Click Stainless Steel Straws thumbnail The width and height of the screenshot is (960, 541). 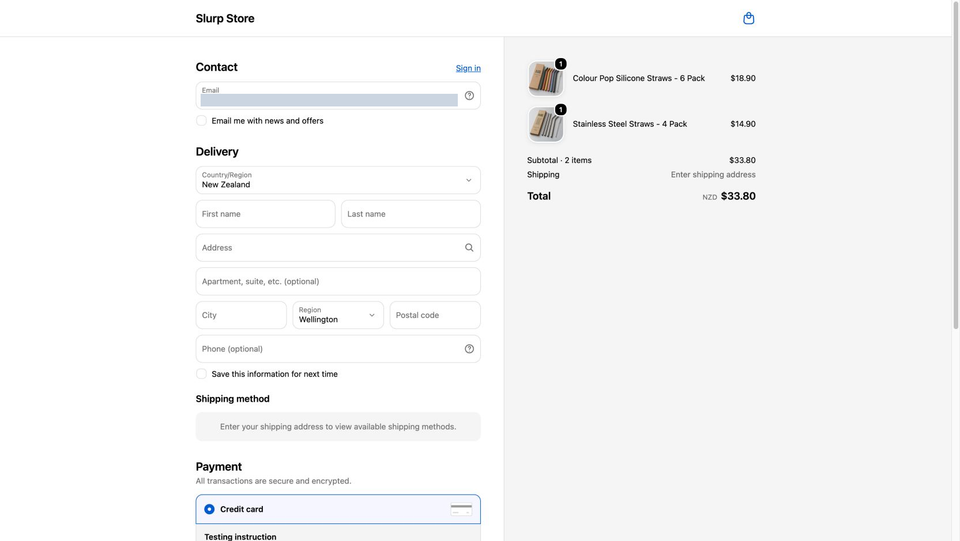click(x=546, y=124)
